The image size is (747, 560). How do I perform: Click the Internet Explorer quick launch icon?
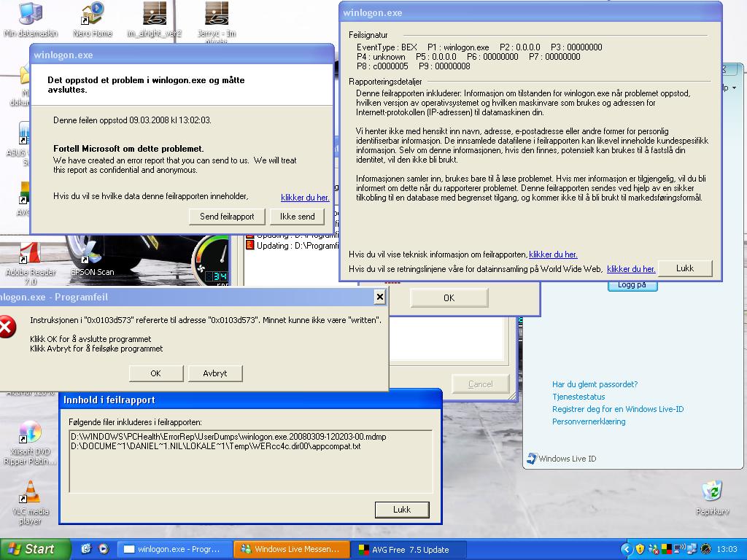tap(86, 549)
